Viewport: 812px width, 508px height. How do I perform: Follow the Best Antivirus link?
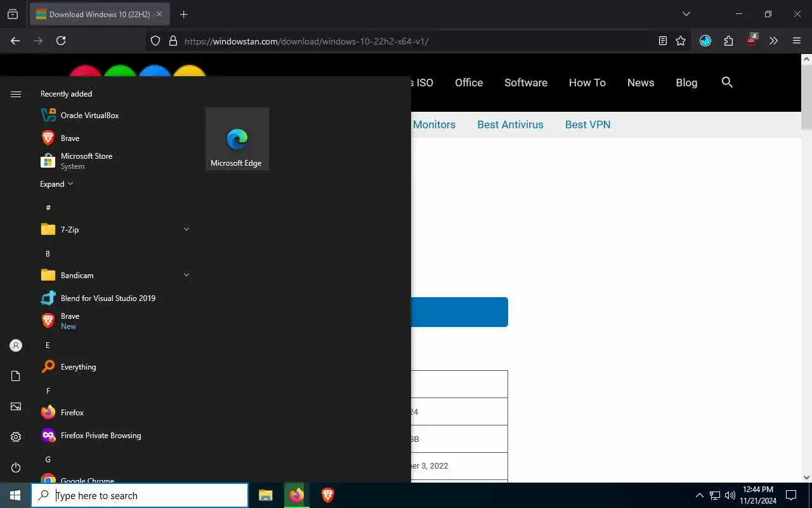pyautogui.click(x=511, y=124)
